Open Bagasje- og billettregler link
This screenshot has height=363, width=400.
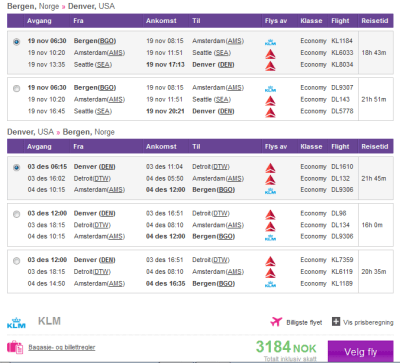click(x=62, y=347)
